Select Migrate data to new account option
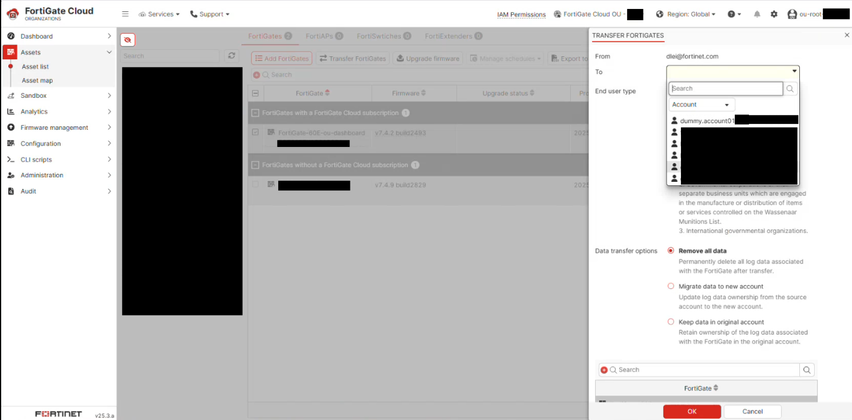Screen dimensions: 852x420 pos(671,286)
